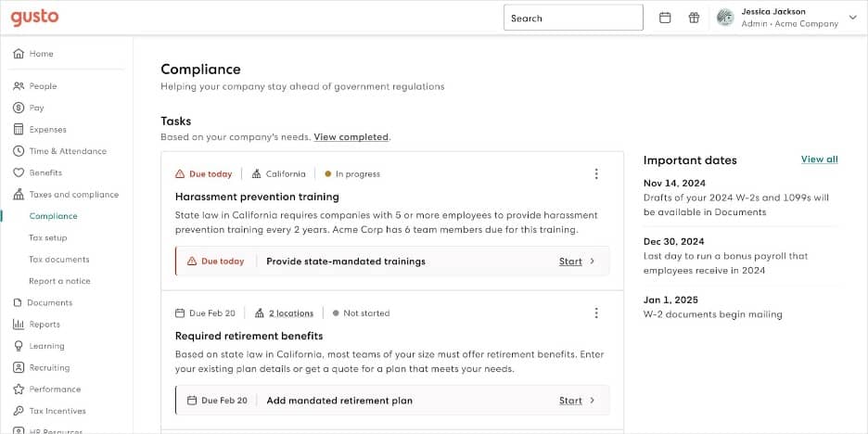
Task: Collapse the Taxes and compliance section
Action: (73, 195)
